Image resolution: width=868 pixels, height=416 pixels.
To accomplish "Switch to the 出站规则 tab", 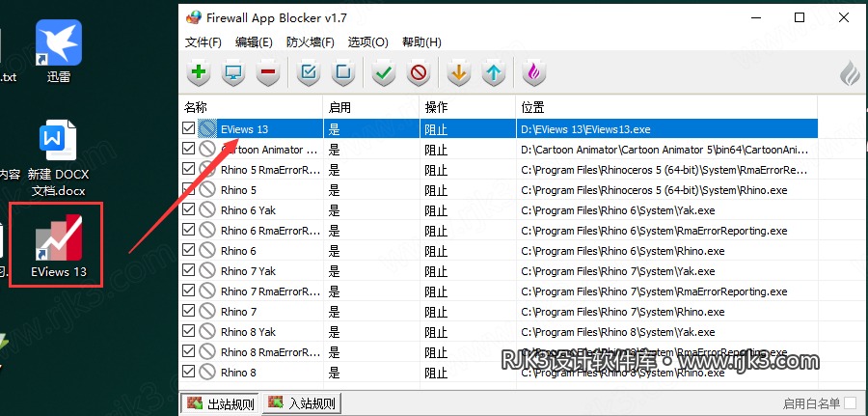I will 220,403.
